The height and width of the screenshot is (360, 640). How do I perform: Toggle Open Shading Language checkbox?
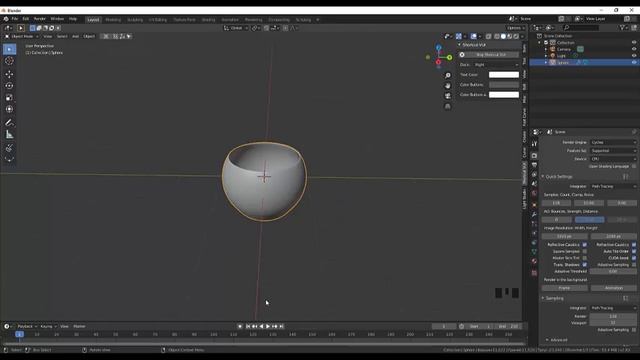[634, 166]
